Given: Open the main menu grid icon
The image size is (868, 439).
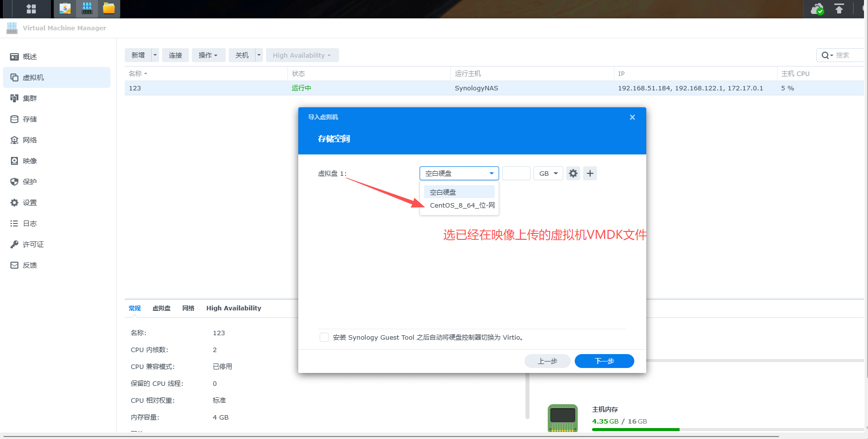Looking at the screenshot, I should 31,8.
